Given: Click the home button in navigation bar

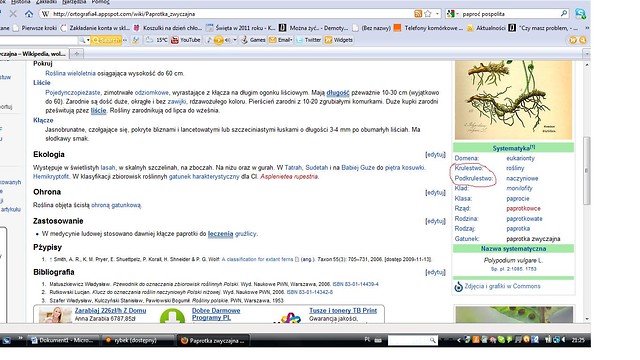Looking at the screenshot, I should point(29,14).
